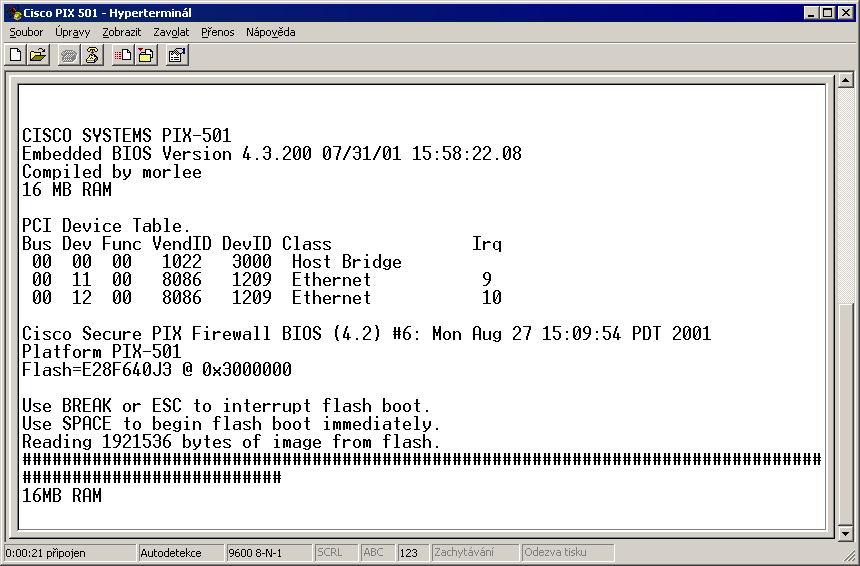Open the Zobrazit menu
Image resolution: width=860 pixels, height=566 pixels.
pyautogui.click(x=122, y=32)
